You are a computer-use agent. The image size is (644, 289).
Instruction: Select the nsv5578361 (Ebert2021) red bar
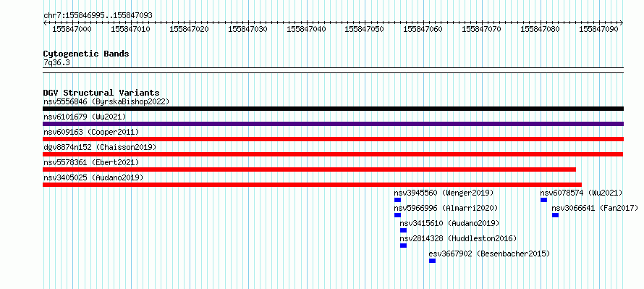point(309,169)
